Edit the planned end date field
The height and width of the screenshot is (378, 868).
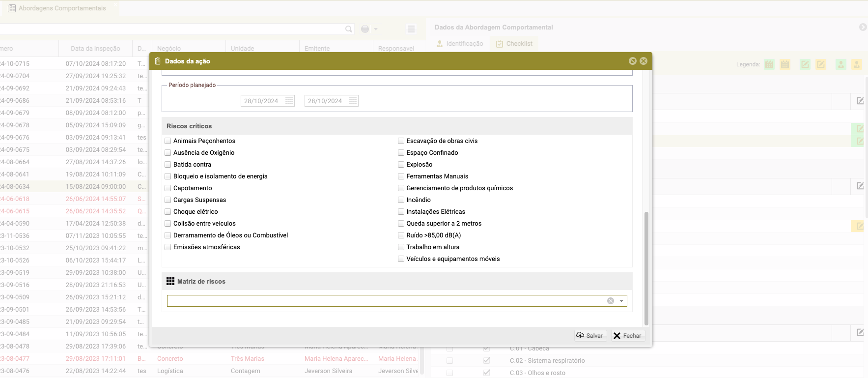click(327, 101)
